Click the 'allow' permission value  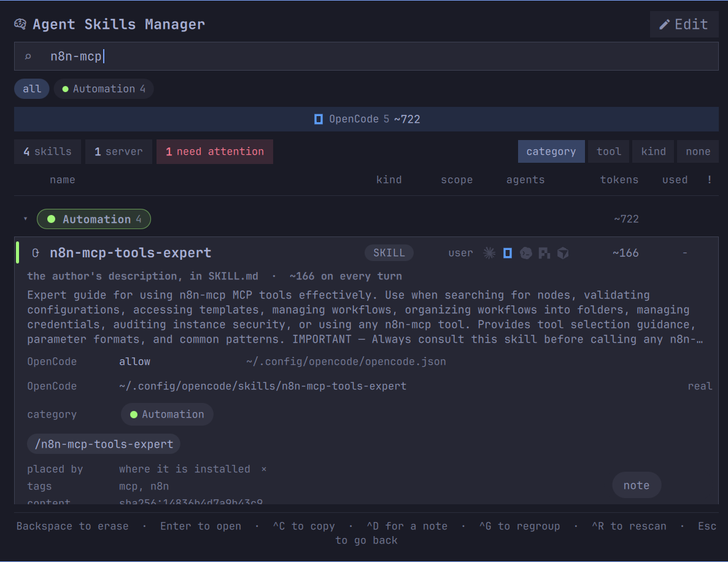click(x=134, y=361)
